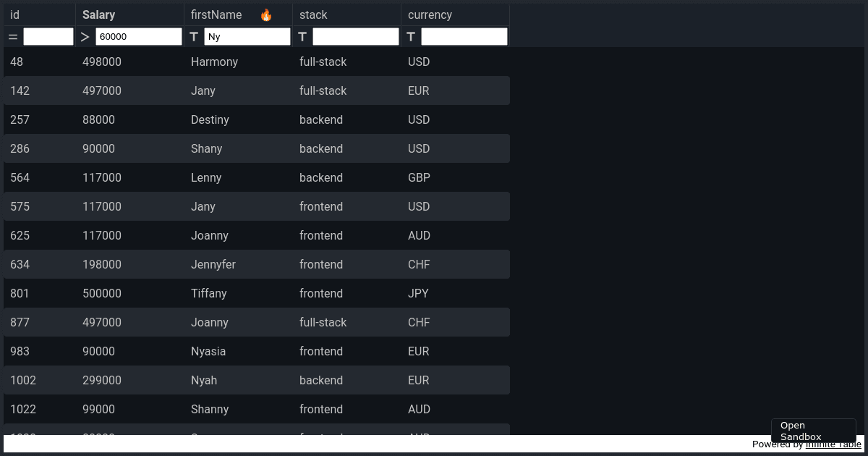Open the greater-than operator icon for Salary filter

(85, 37)
